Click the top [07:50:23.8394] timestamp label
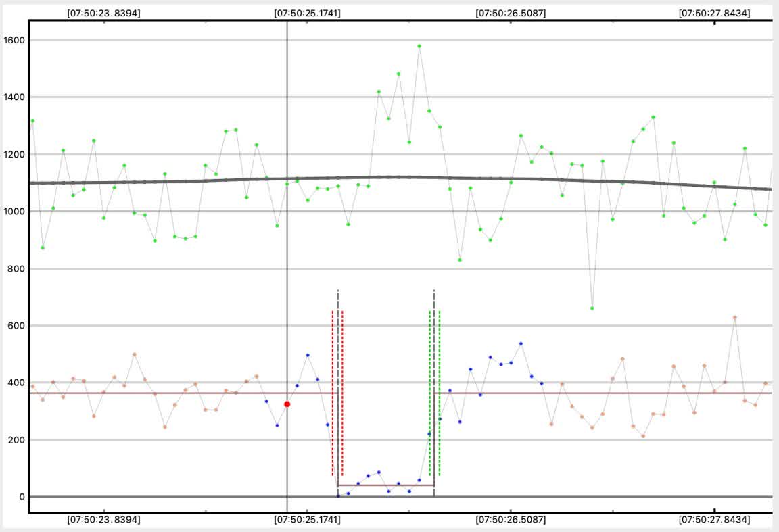 [104, 12]
